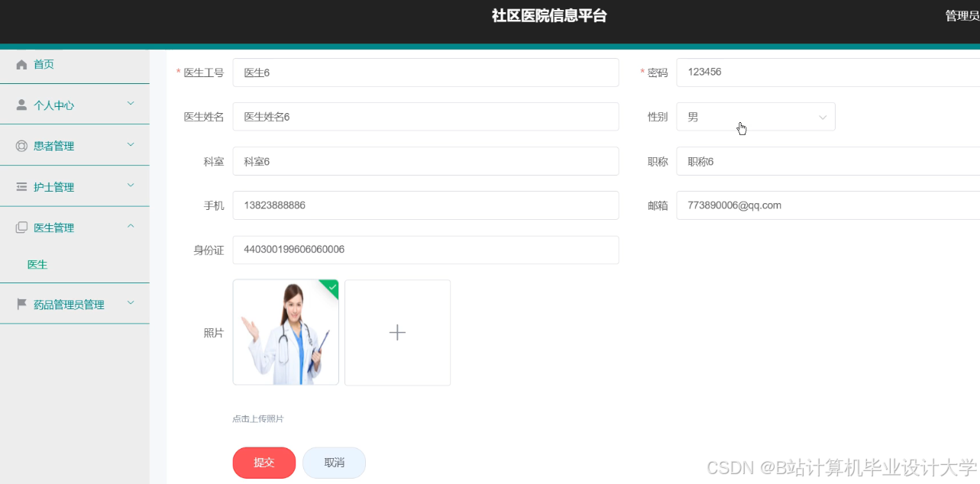Click the plus icon to add photo
Screen dimensions: 980x484
(x=397, y=332)
